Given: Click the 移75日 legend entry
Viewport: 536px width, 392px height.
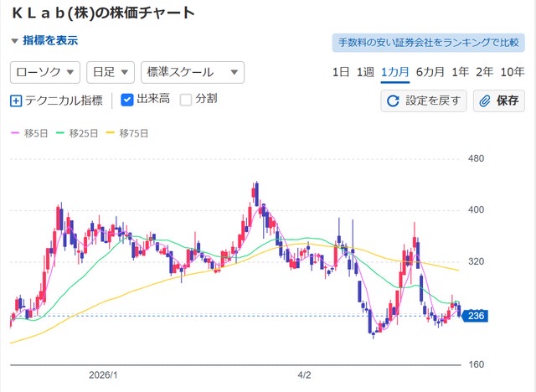Looking at the screenshot, I should 127,133.
